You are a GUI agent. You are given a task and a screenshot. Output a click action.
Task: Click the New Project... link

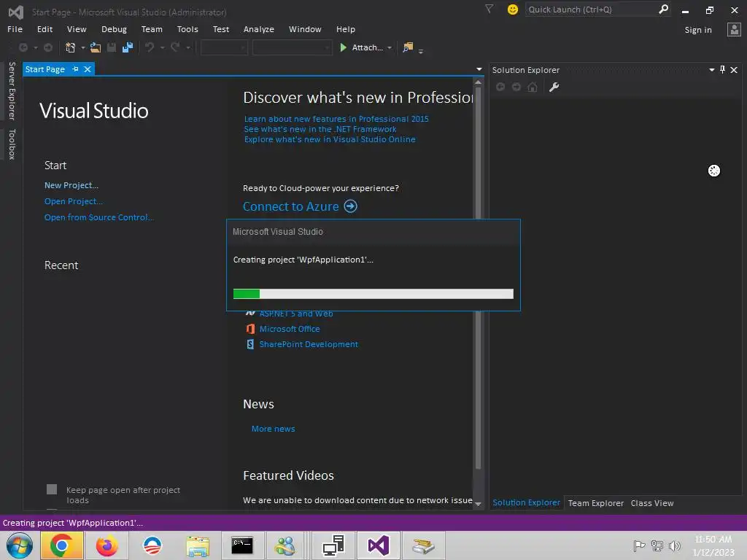point(71,185)
